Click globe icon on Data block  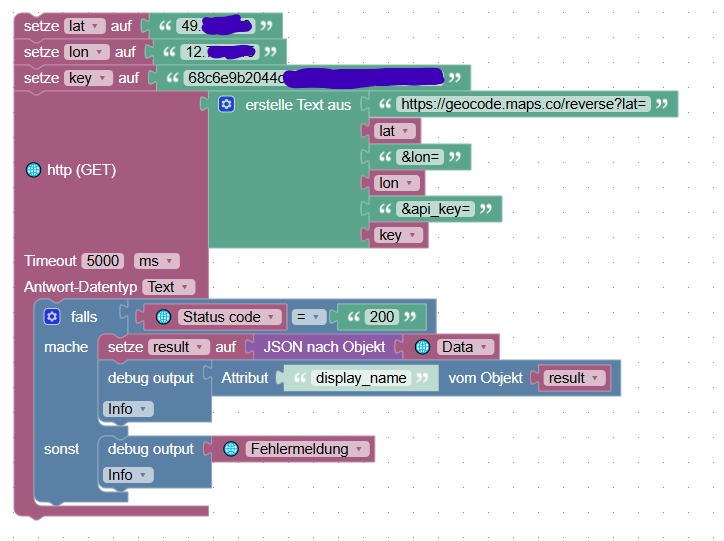[422, 347]
